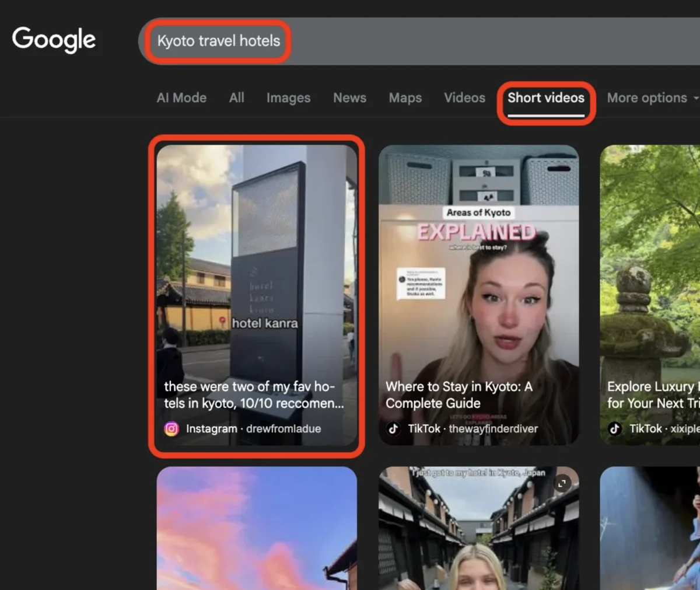Open the Explore Luxury TikTok video card
Viewport: 700px width, 590px height.
(x=650, y=295)
